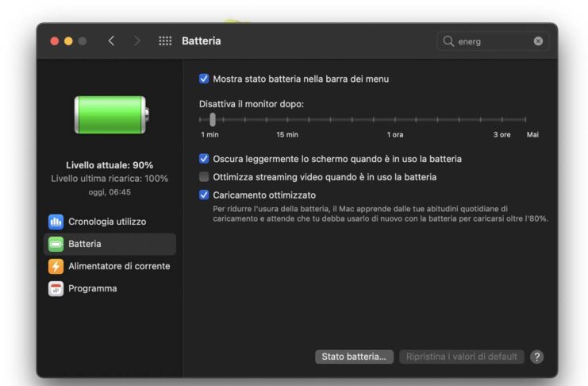Switch to Alimentatore di corrente section

110,266
